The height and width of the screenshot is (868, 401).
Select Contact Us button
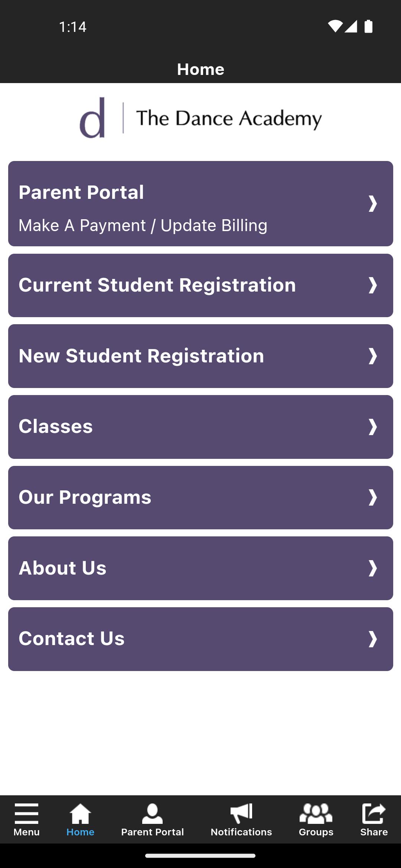200,639
